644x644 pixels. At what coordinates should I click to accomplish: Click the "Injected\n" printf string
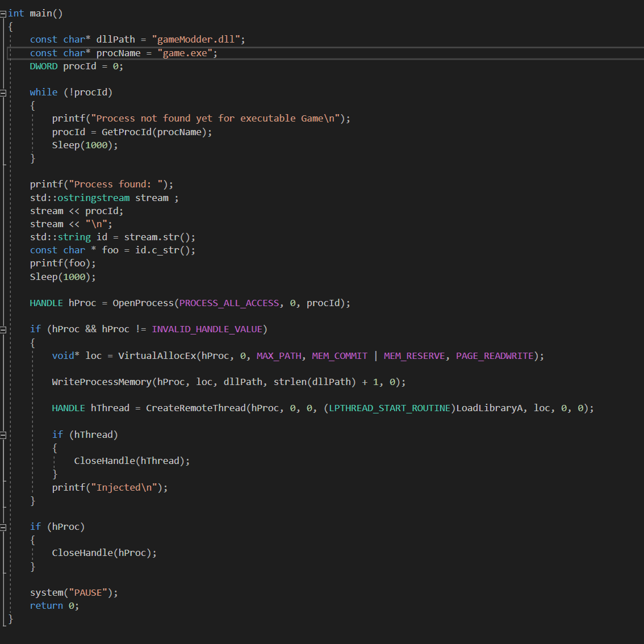pyautogui.click(x=124, y=487)
